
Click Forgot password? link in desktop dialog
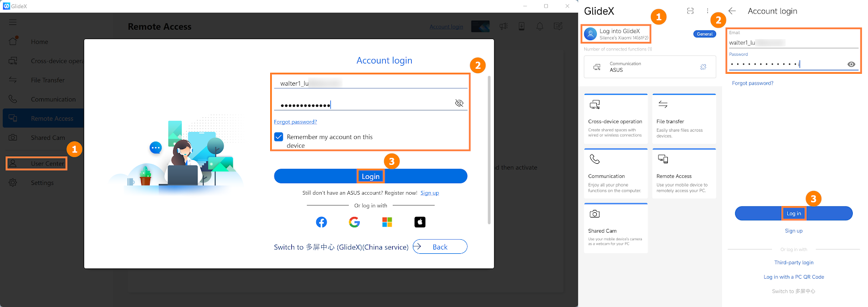(295, 121)
